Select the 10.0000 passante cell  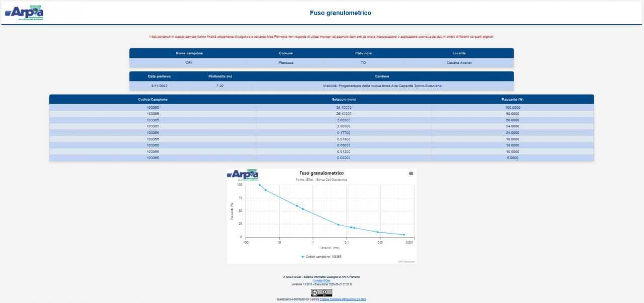tap(513, 151)
